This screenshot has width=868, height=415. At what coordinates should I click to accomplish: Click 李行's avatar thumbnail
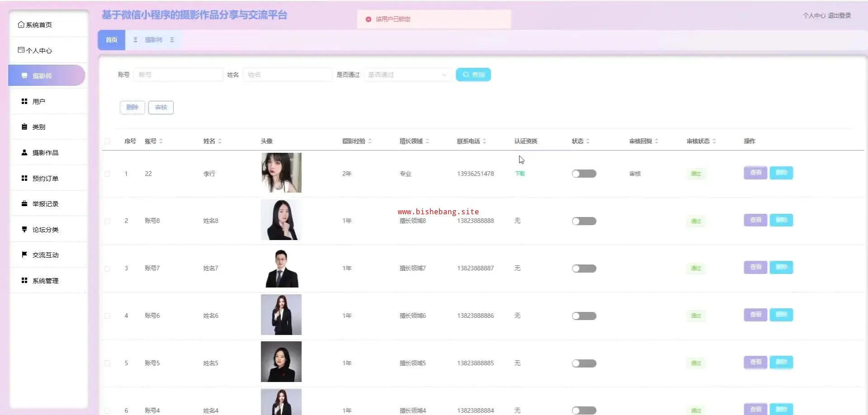(x=281, y=173)
